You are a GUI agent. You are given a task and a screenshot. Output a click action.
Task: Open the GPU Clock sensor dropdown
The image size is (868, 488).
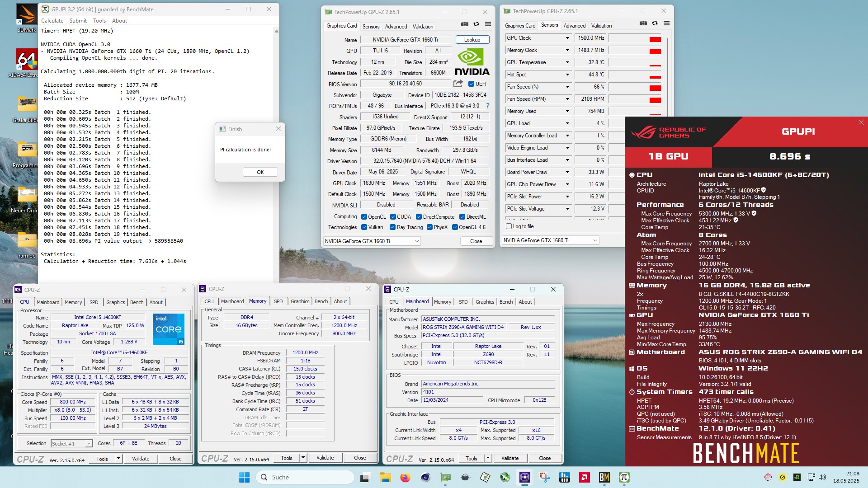pos(567,38)
